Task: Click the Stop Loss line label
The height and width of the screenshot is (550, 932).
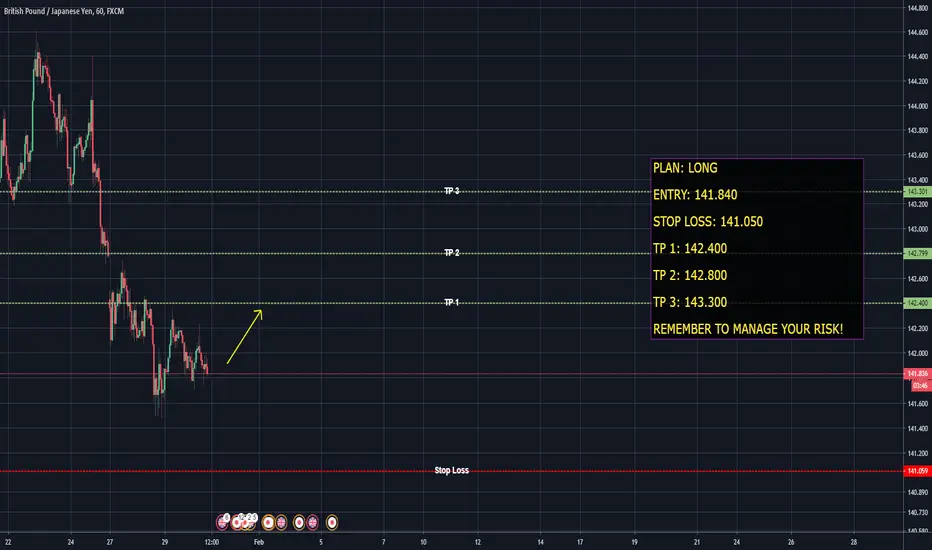Action: coord(451,470)
